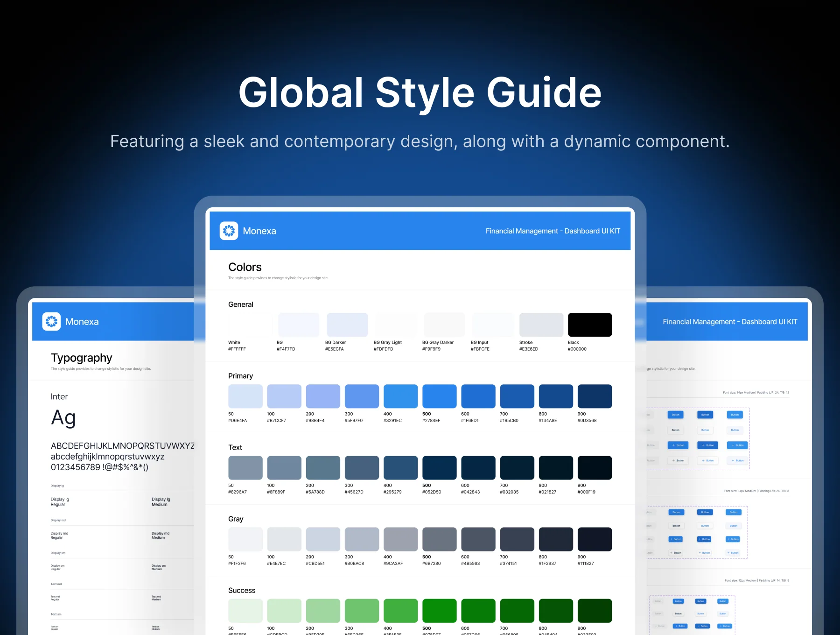The height and width of the screenshot is (635, 840).
Task: Click the Monexa logo icon in the Colors panel
Action: 229,231
